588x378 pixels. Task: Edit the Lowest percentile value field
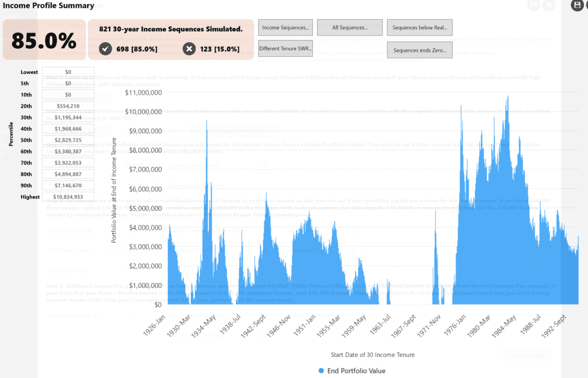click(67, 71)
